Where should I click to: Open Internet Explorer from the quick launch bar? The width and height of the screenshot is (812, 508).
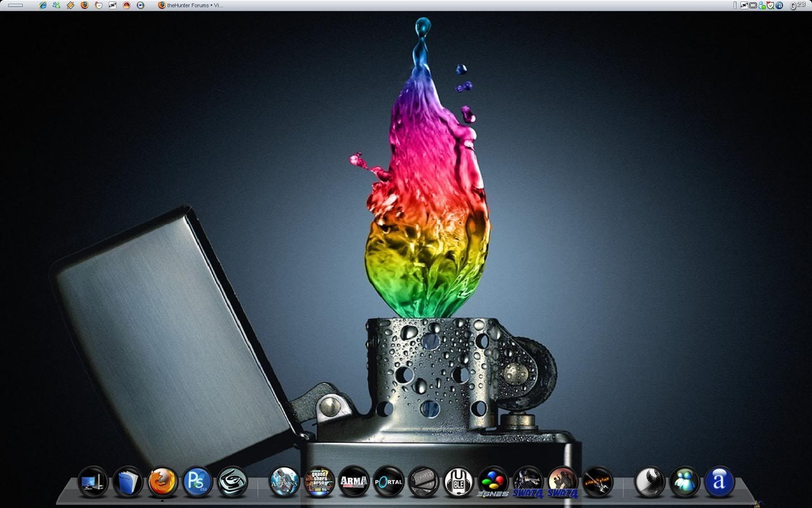[x=43, y=5]
